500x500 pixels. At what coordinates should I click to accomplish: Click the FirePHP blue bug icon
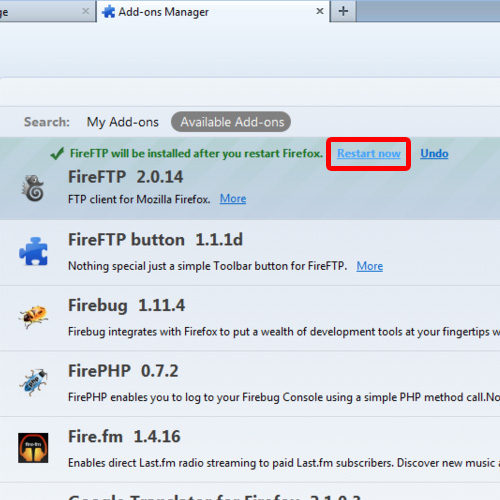click(x=33, y=382)
